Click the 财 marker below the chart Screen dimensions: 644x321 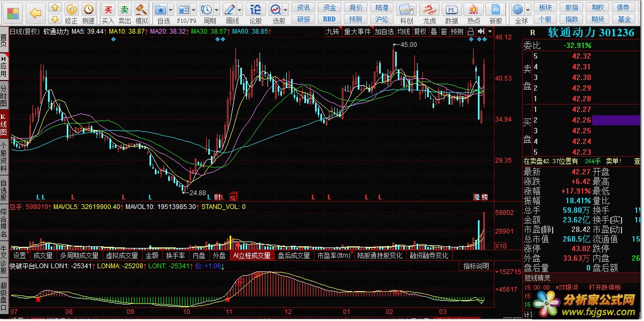point(218,196)
